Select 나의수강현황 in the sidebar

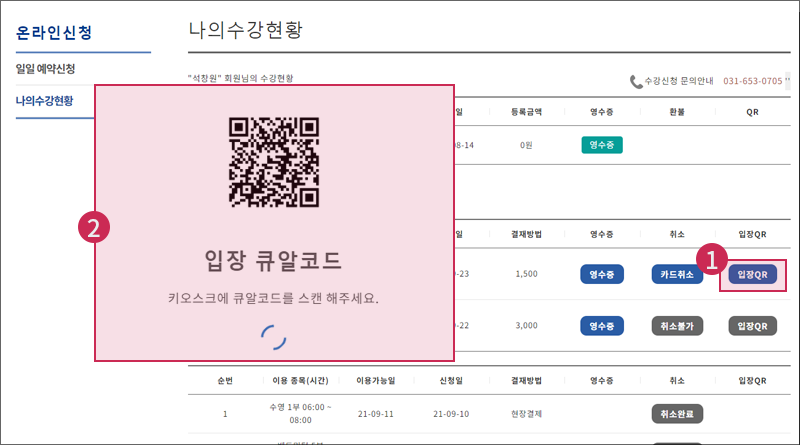point(44,101)
